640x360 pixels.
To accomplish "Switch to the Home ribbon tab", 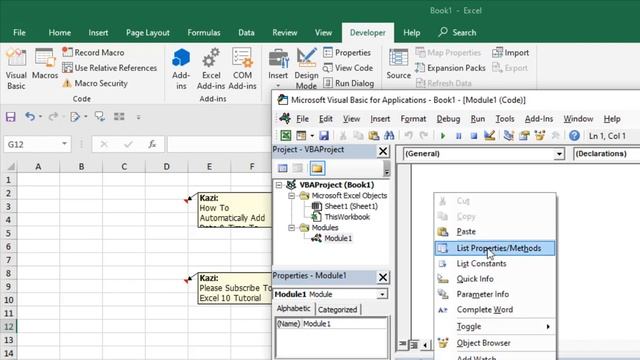I will [60, 33].
